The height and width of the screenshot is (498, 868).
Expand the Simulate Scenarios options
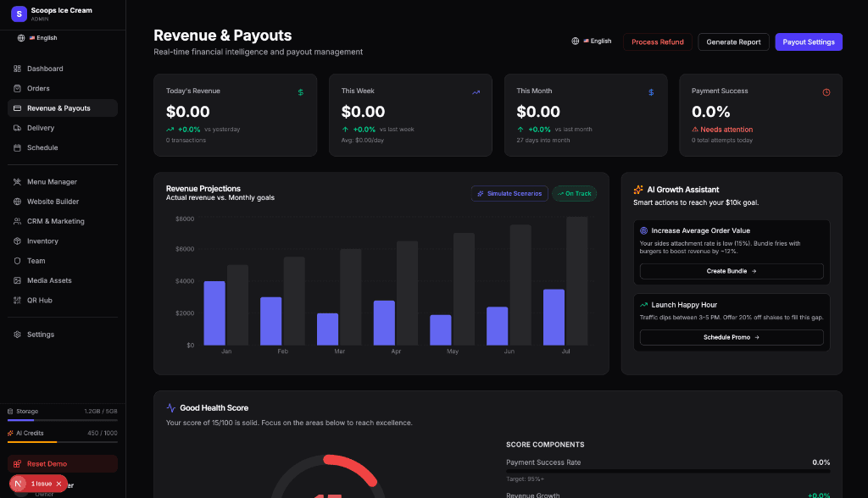click(509, 193)
